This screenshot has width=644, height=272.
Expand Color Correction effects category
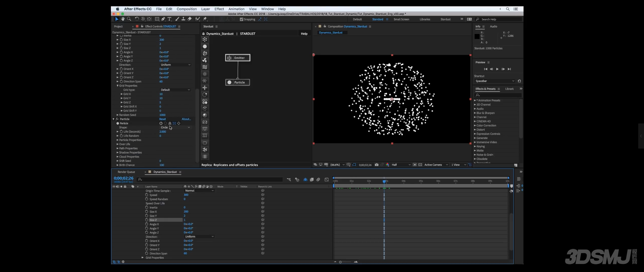pos(475,125)
